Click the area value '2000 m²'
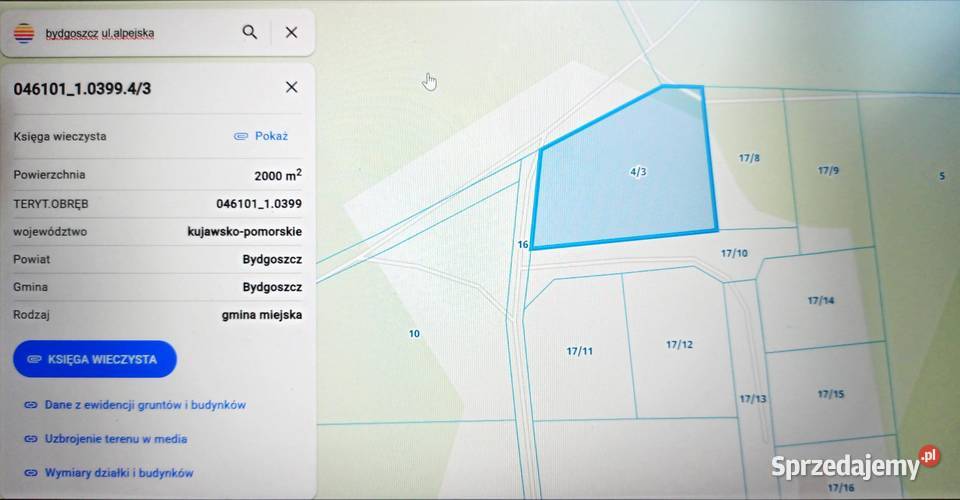Screen dimensions: 960x500 [x=278, y=175]
